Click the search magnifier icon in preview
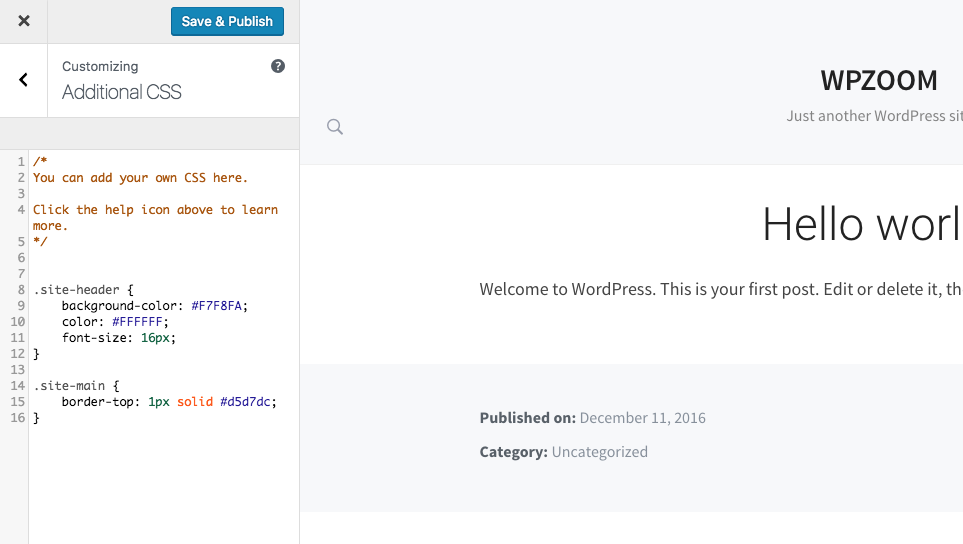 [x=335, y=126]
